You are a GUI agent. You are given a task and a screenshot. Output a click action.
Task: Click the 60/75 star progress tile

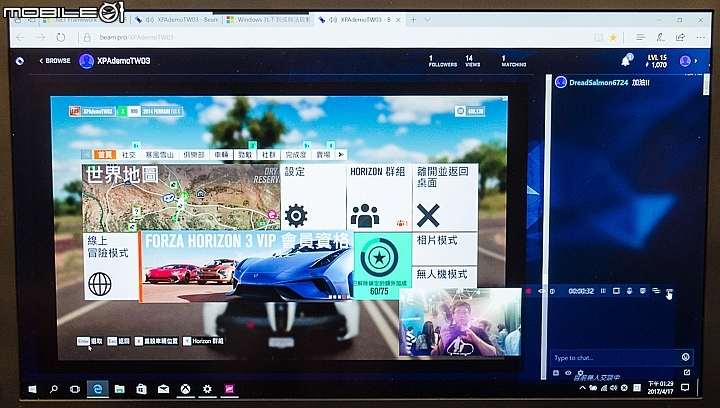coord(382,266)
